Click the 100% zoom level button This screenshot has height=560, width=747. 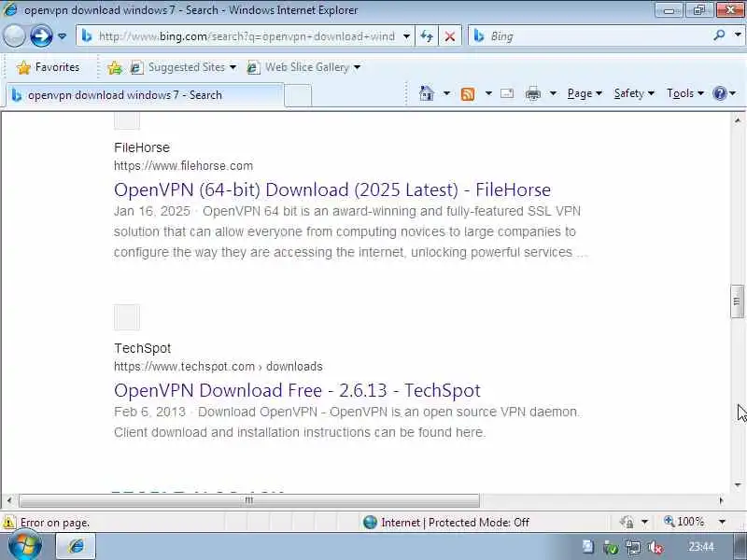click(x=684, y=522)
